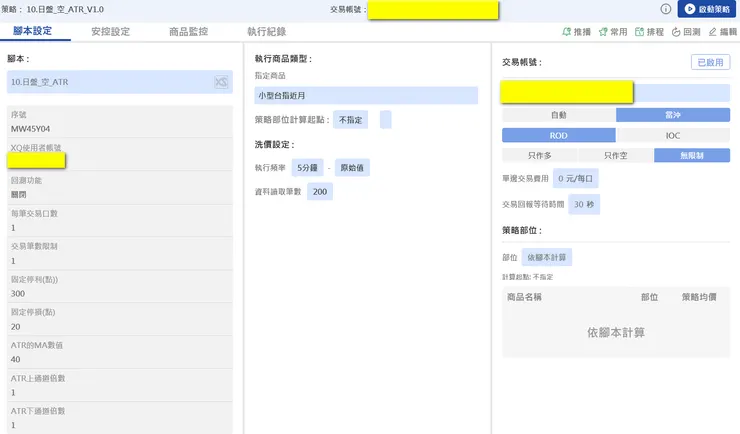Add the strategy to 常用 favorites
This screenshot has height=434, width=740.
pyautogui.click(x=613, y=32)
